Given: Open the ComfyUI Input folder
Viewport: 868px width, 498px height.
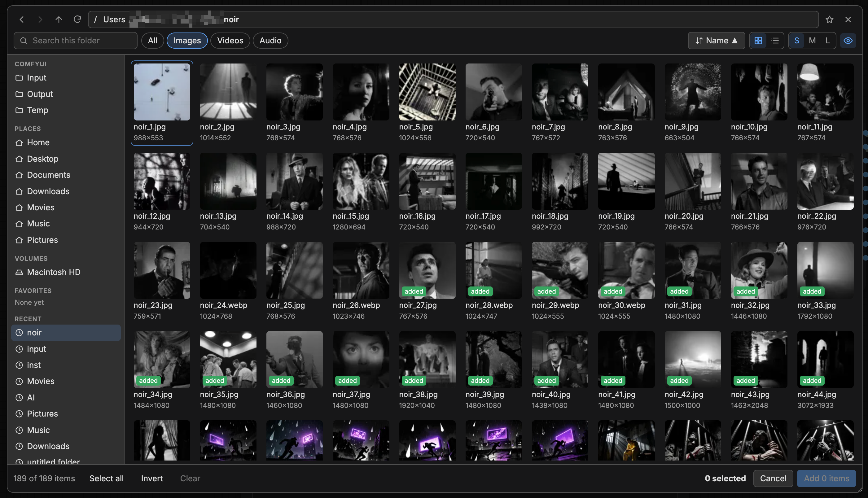Looking at the screenshot, I should (x=66, y=78).
